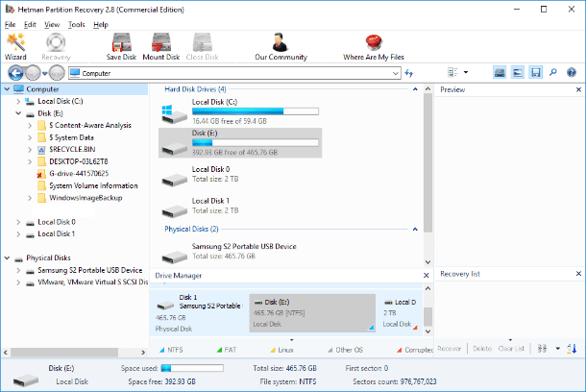
Task: Select the Local Disk 0 drive icon
Action: pos(174,180)
